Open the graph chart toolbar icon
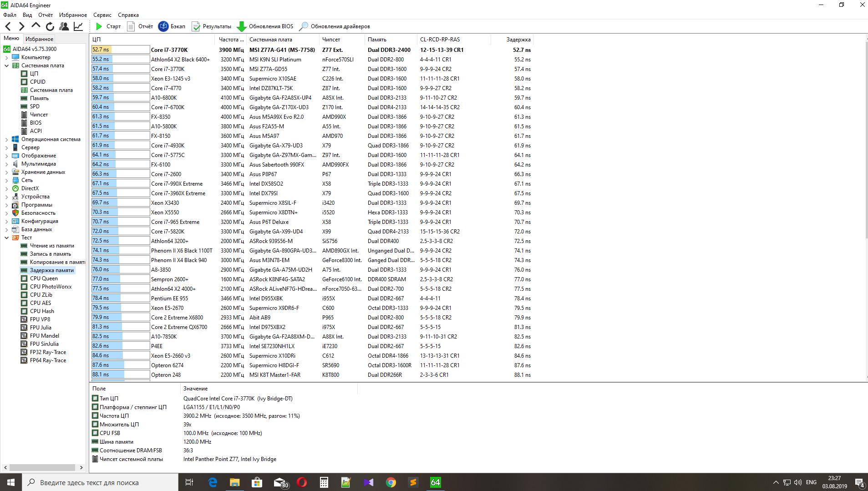Screen dimensions: 868x491 78,26
